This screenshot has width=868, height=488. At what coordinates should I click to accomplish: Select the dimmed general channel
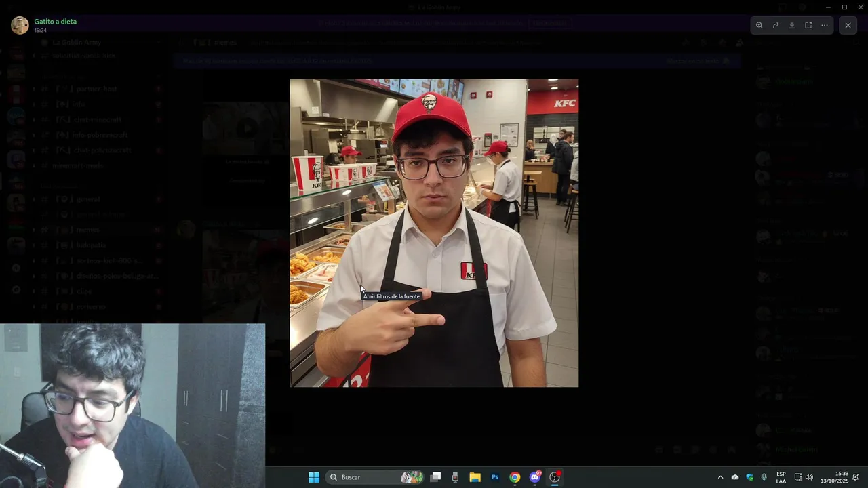(88, 199)
